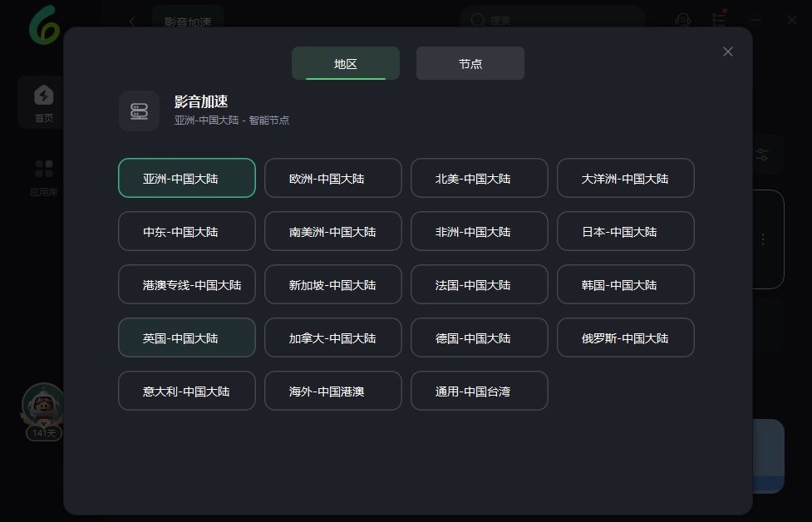Pick the 英国-中国大陆 region option
812x522 pixels.
tap(186, 337)
